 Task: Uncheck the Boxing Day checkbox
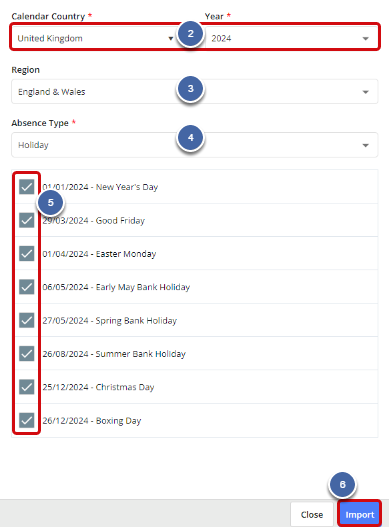[27, 420]
